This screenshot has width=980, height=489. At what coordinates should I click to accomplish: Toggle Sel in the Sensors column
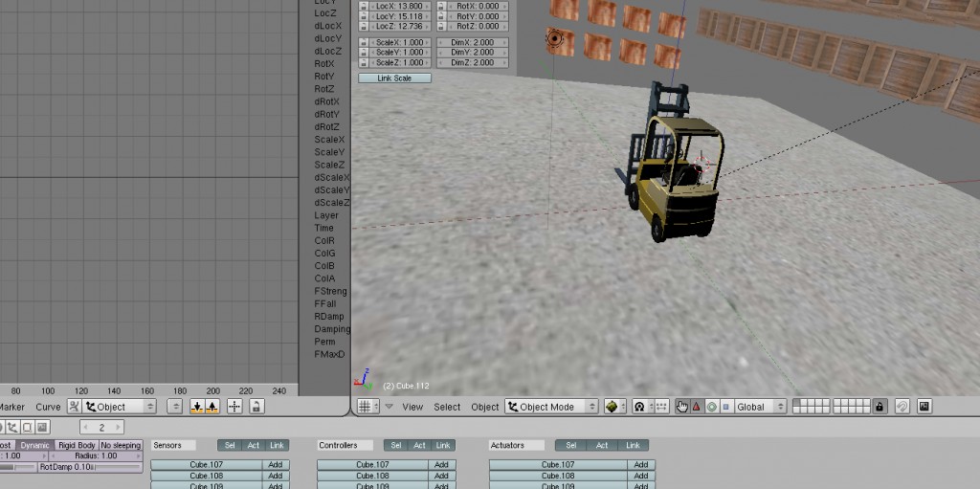pyautogui.click(x=230, y=445)
